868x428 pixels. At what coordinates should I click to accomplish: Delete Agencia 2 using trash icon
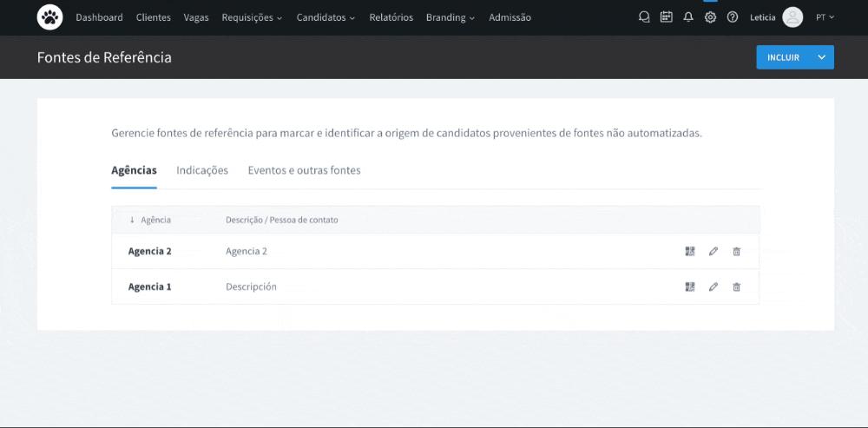pos(737,252)
